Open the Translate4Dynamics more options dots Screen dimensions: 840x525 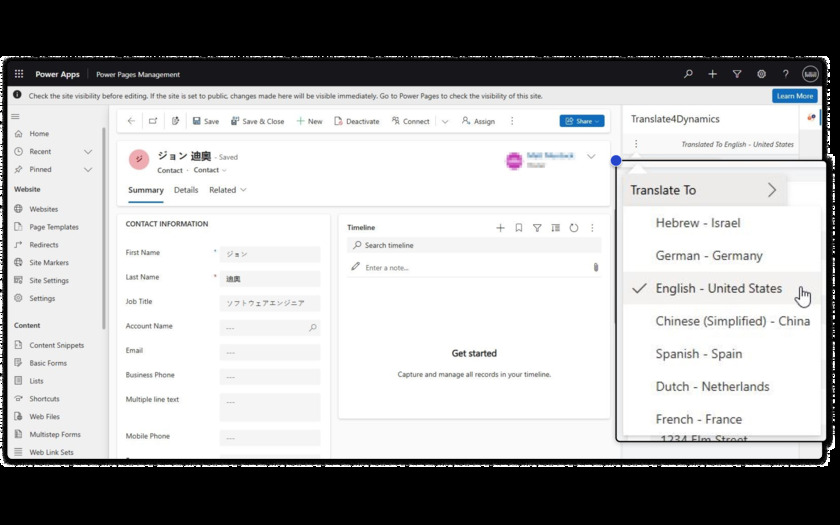[636, 144]
